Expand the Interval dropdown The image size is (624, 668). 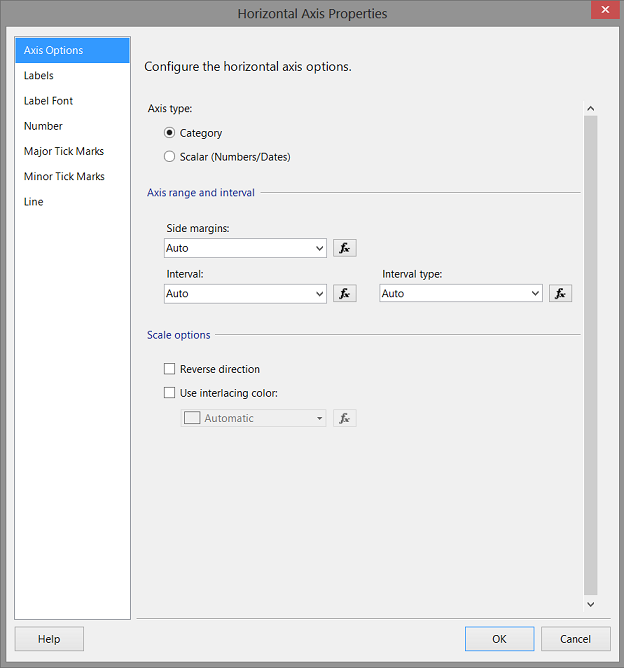point(319,294)
